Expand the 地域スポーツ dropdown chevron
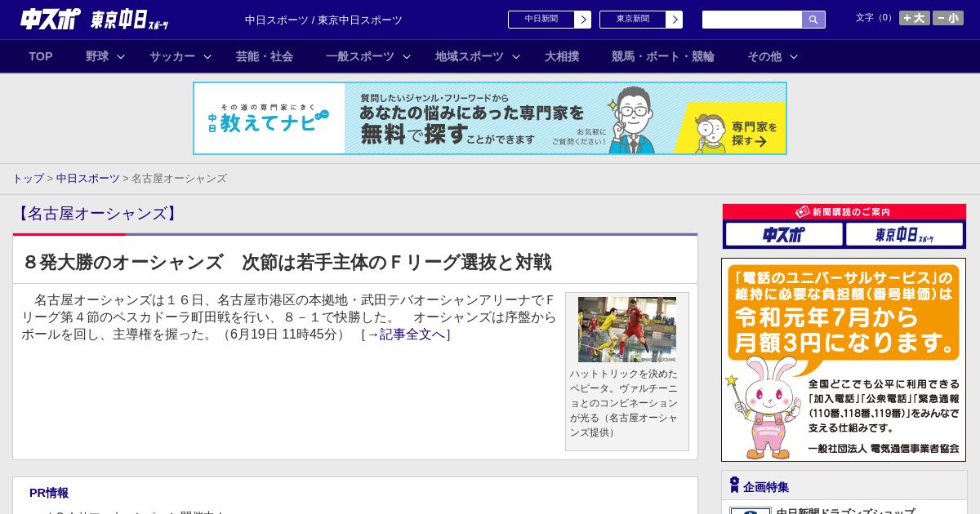The height and width of the screenshot is (514, 980). [x=516, y=57]
